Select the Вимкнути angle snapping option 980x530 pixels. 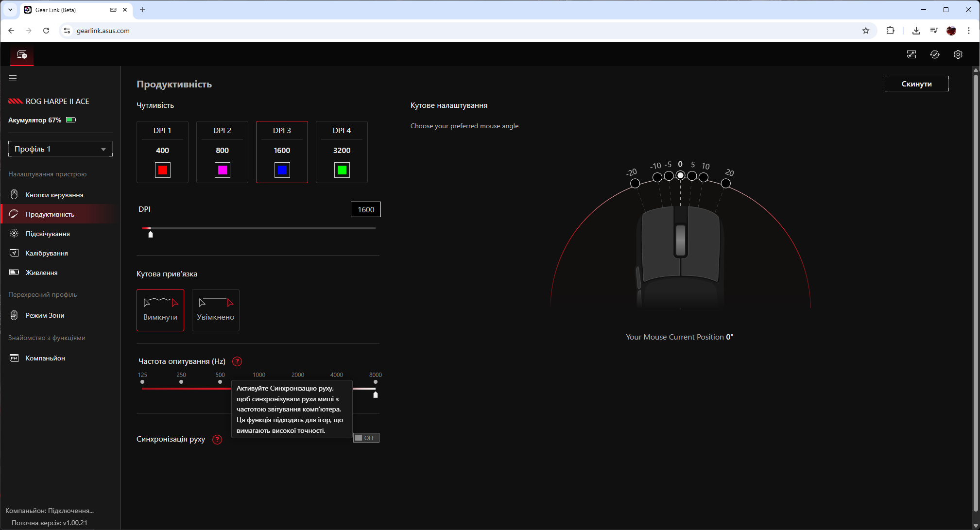coord(160,310)
